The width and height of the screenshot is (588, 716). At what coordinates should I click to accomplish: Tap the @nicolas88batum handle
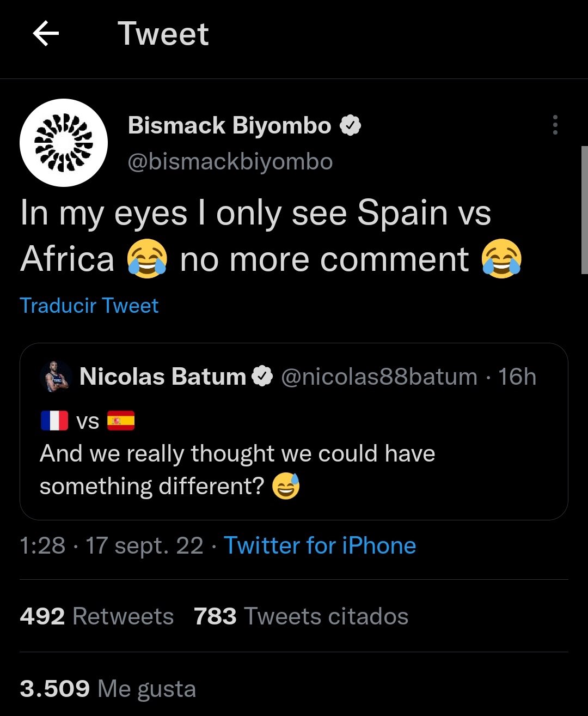379,377
